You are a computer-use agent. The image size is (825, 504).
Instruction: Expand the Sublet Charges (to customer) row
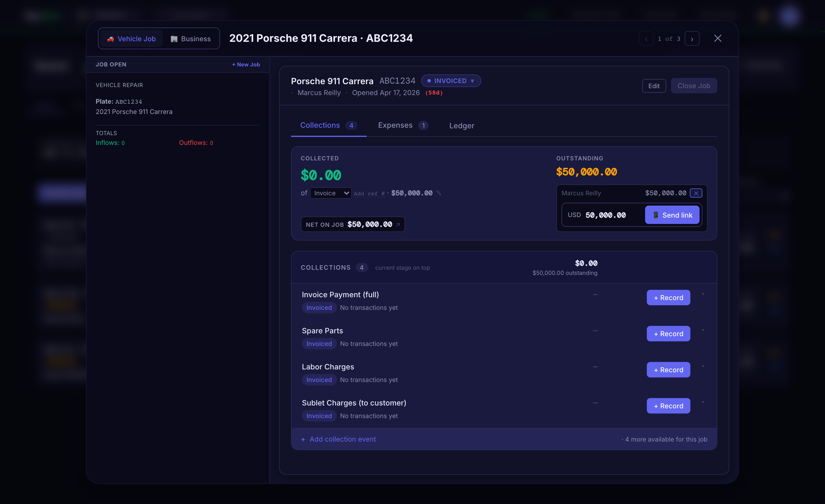[x=703, y=403]
